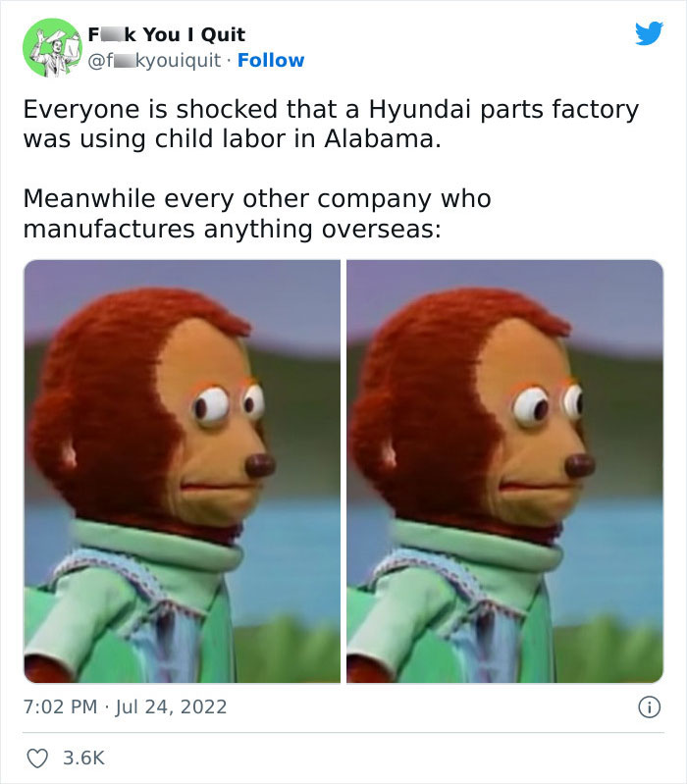Click the puppet's eyes in the left image
Viewport: 687px width, 784px height.
[x=228, y=405]
